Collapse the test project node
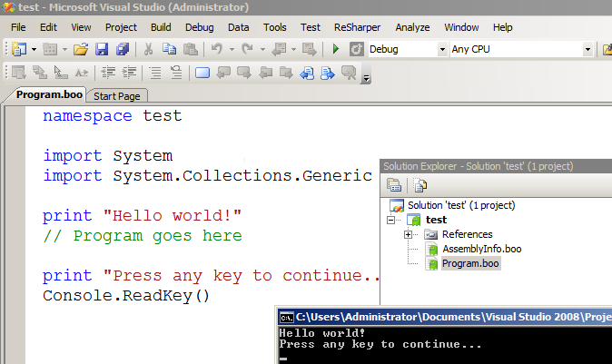 (390, 220)
